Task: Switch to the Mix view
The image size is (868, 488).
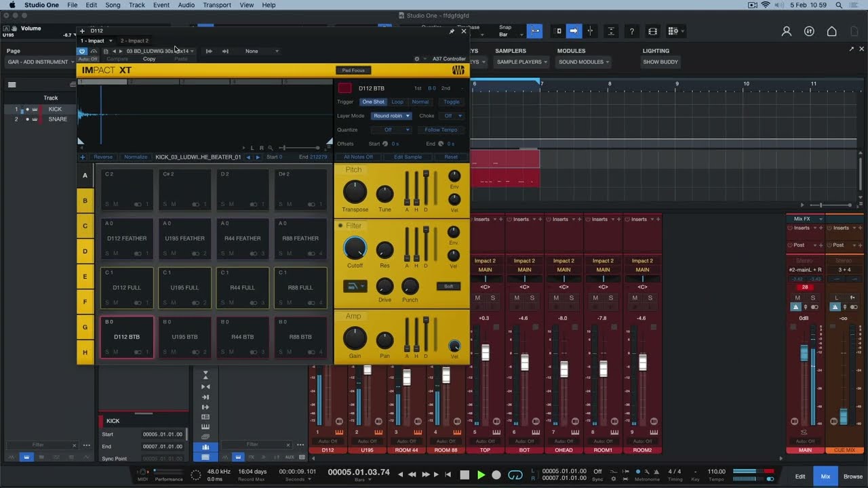Action: point(825,476)
